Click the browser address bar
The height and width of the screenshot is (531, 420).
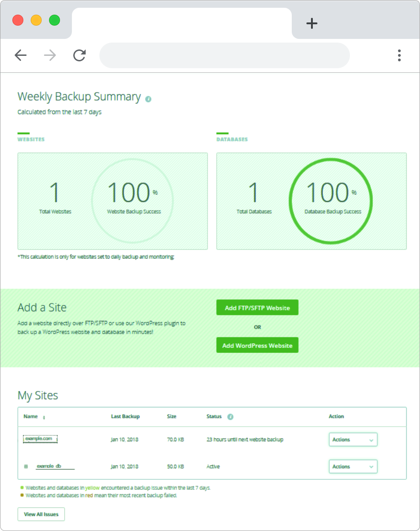[x=224, y=55]
